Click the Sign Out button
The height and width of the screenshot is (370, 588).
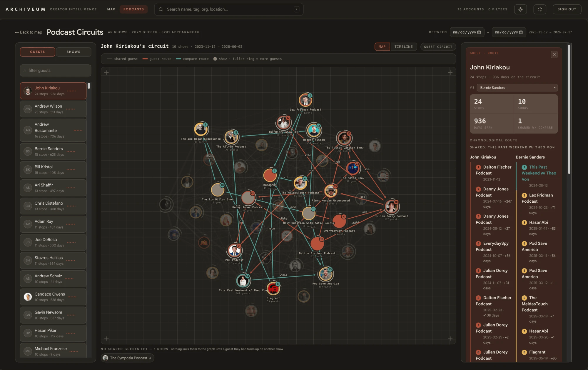pyautogui.click(x=567, y=9)
